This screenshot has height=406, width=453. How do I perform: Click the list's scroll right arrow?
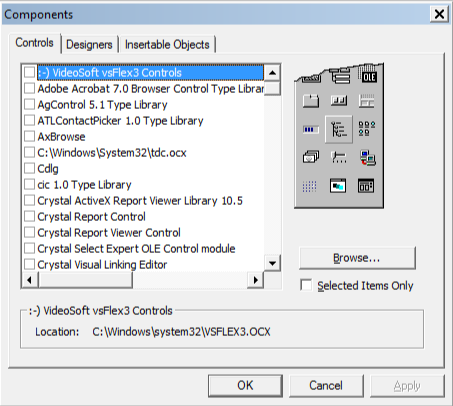point(255,280)
